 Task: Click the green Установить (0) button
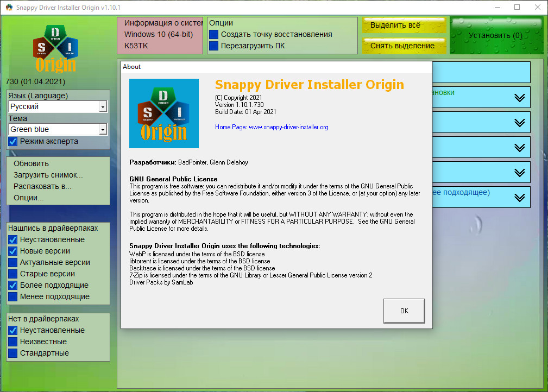(x=496, y=35)
